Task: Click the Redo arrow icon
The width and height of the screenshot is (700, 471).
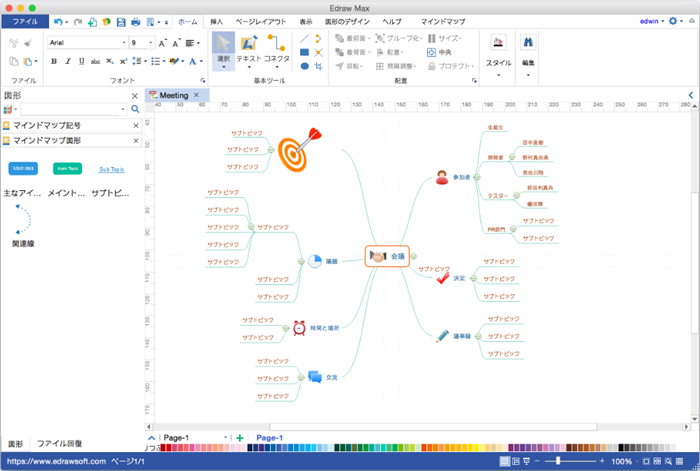Action: click(x=78, y=21)
